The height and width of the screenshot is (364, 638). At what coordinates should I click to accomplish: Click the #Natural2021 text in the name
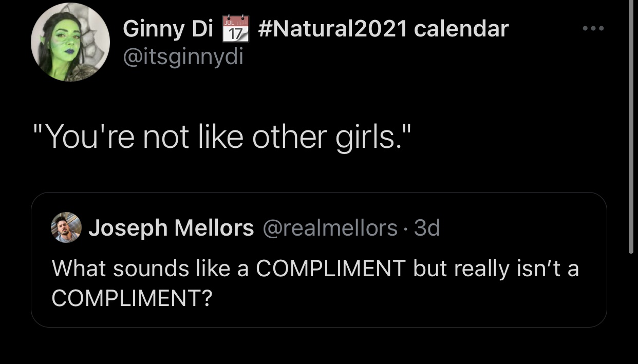pos(332,29)
